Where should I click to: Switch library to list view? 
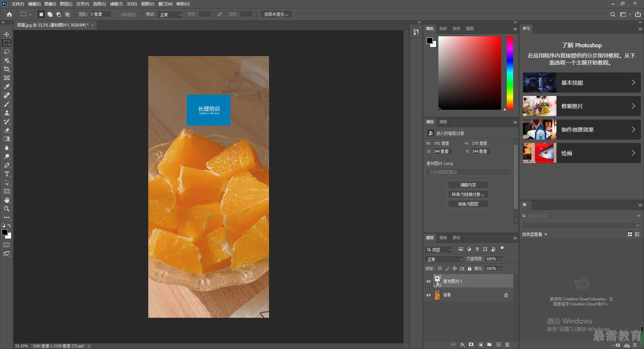click(x=637, y=234)
